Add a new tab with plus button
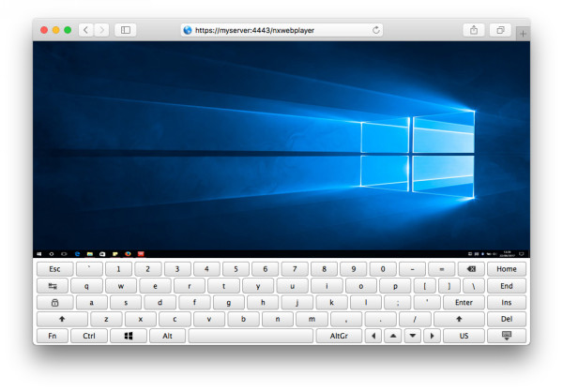The image size is (563, 392). click(523, 34)
